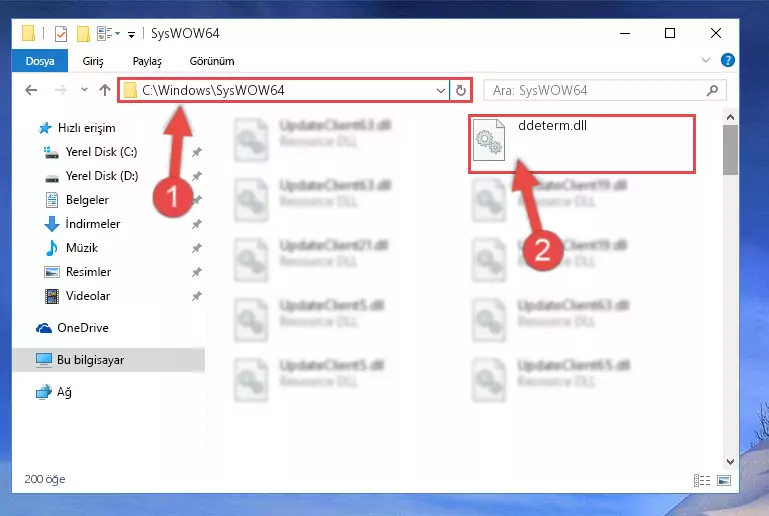Click the vertical scrollbar thumb
Viewport: 769px width, 516px height.
[730, 150]
